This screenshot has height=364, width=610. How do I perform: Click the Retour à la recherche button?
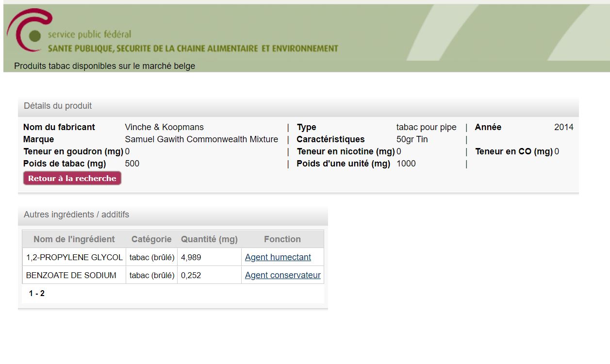click(x=72, y=178)
